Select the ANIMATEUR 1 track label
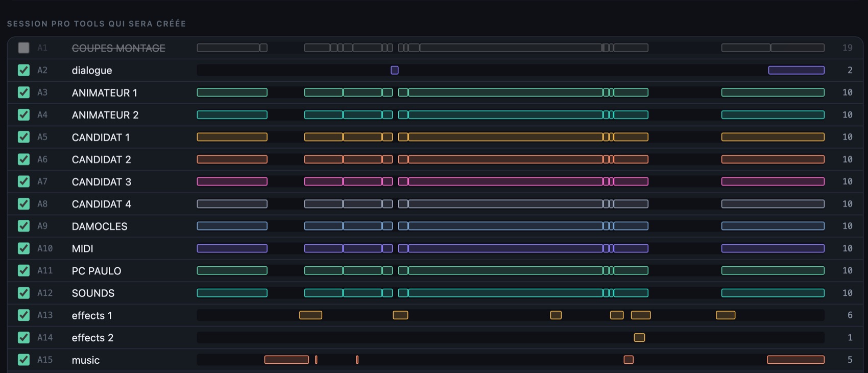868x373 pixels. click(104, 92)
